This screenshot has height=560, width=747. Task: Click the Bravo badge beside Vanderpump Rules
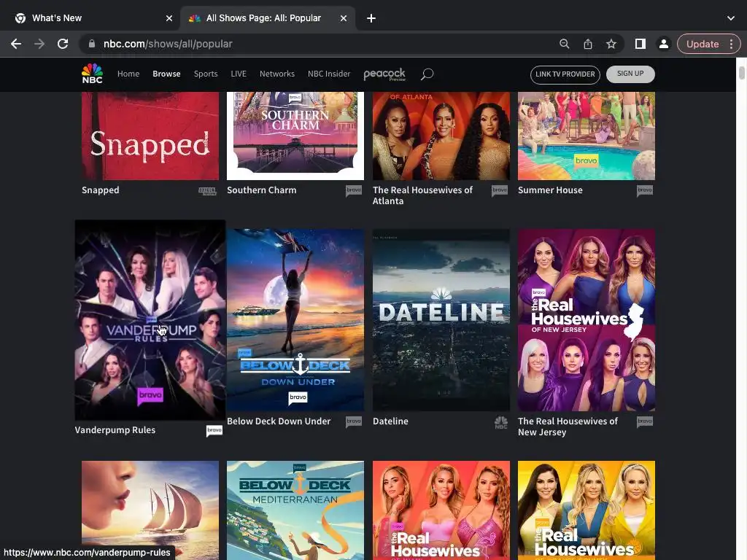(214, 430)
